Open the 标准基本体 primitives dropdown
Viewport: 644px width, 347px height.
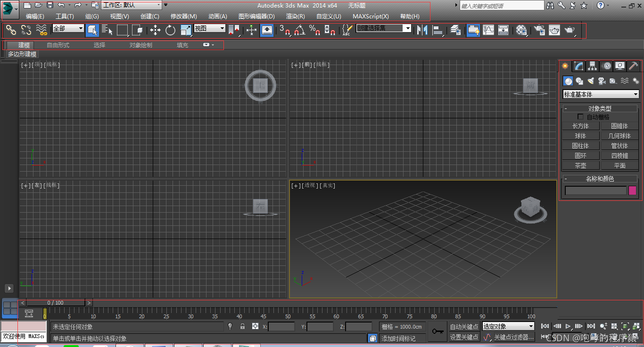[x=601, y=94]
